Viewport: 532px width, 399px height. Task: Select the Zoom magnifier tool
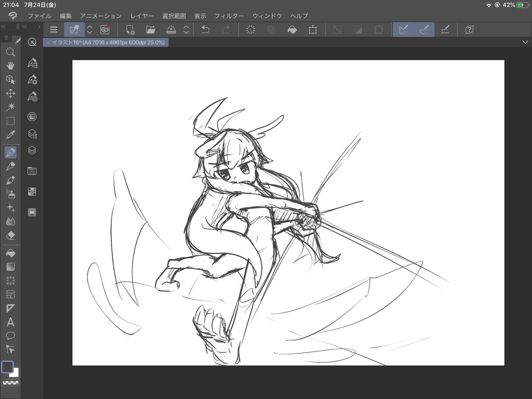click(11, 52)
